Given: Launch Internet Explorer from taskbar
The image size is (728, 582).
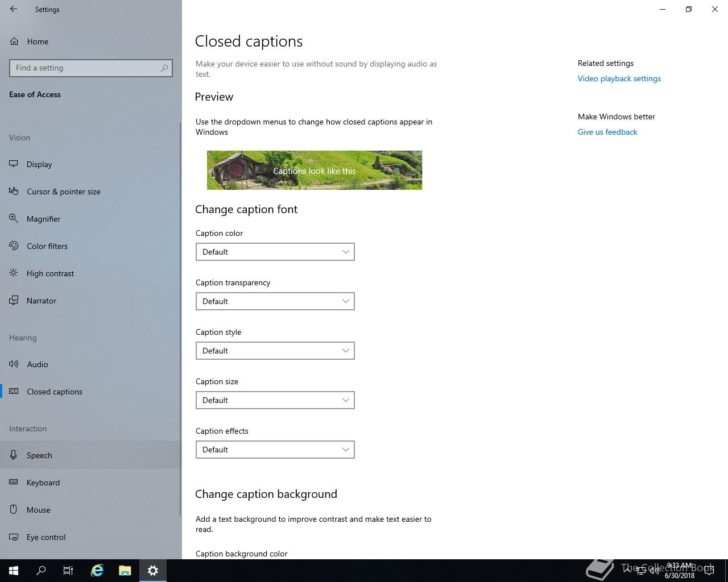Looking at the screenshot, I should click(97, 571).
